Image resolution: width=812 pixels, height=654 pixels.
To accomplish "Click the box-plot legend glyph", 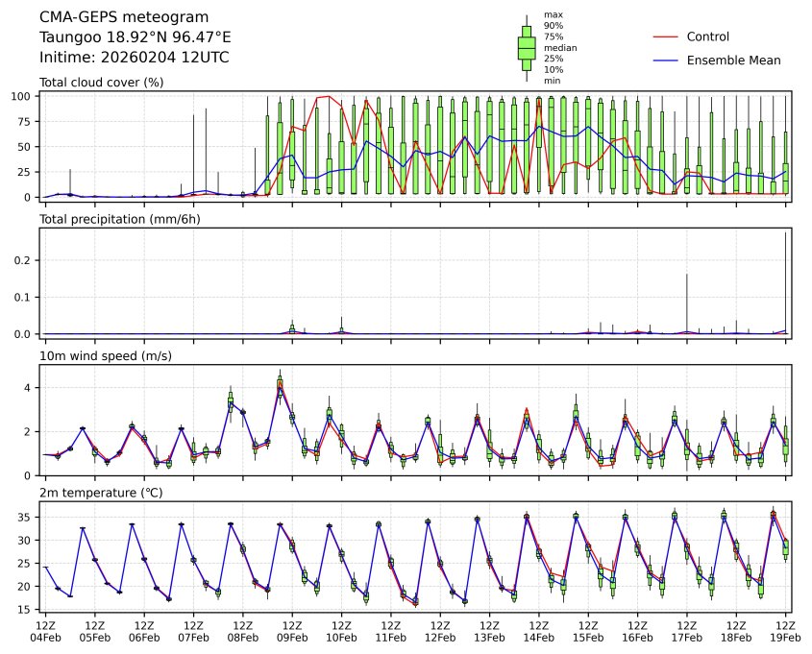I will (526, 48).
